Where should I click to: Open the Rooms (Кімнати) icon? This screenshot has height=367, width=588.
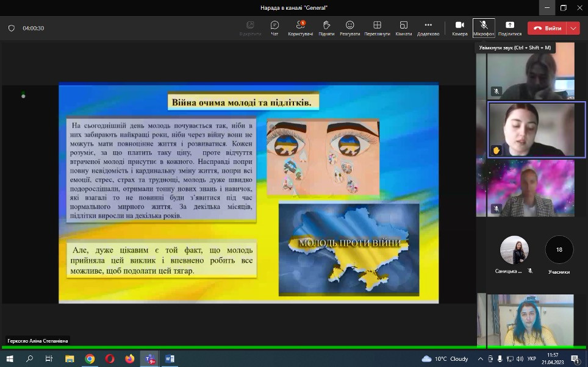[403, 27]
